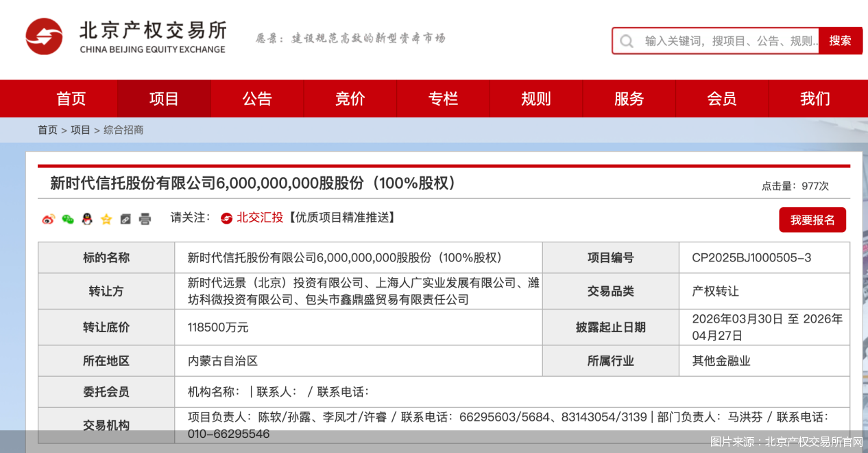The height and width of the screenshot is (453, 868).
Task: Copy the page link icon
Action: 125,219
